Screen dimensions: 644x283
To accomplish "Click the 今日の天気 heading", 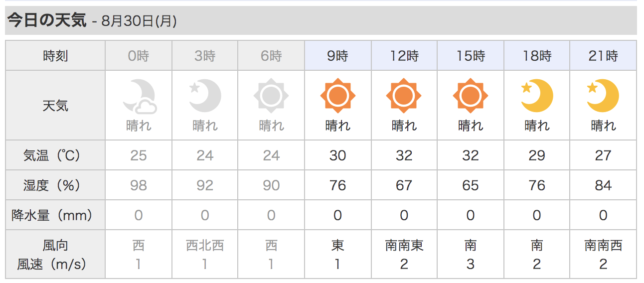I will pos(47,21).
